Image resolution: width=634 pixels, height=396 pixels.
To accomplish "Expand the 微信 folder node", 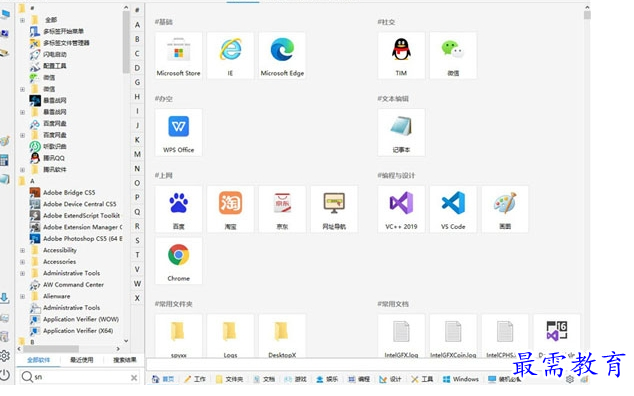I will point(22,89).
